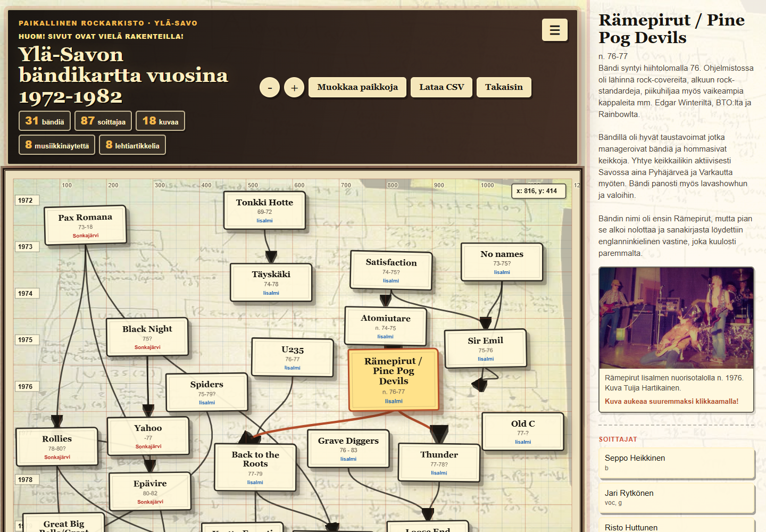This screenshot has width=766, height=532.
Task: Click the Rämepirut / Pine Pog Devils panel heading
Action: 671,29
